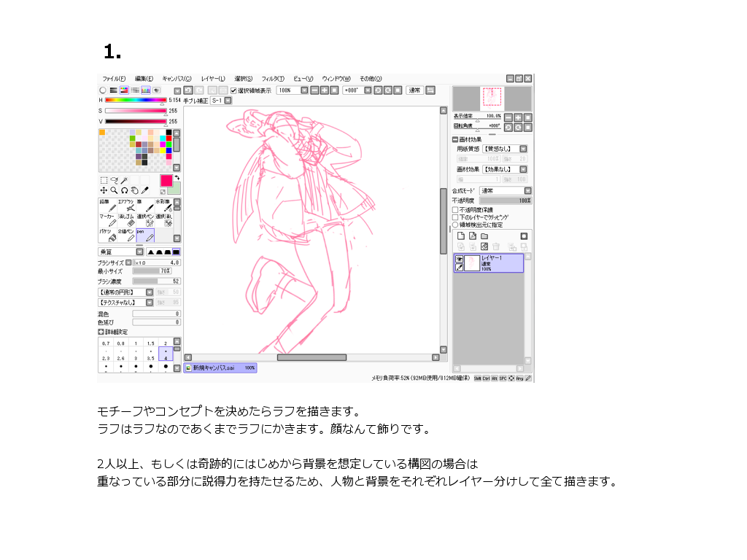
Task: Activate the eyedropper color picker tool
Action: click(x=144, y=190)
